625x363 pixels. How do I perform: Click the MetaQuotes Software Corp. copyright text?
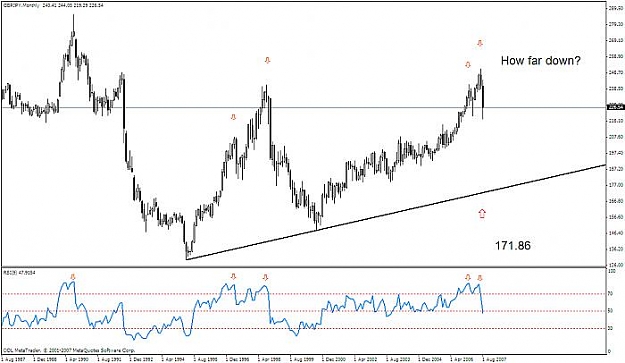(x=69, y=351)
